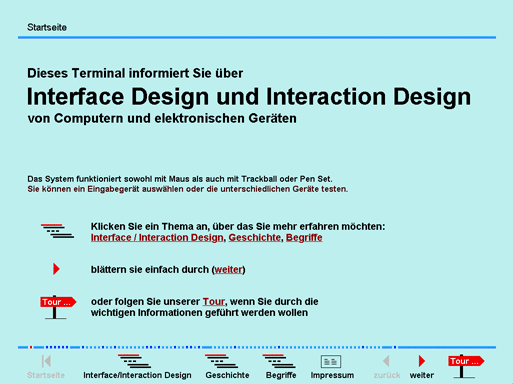Open the 'Begriffe' hyperlink in the text
The image size is (513, 384).
click(304, 238)
